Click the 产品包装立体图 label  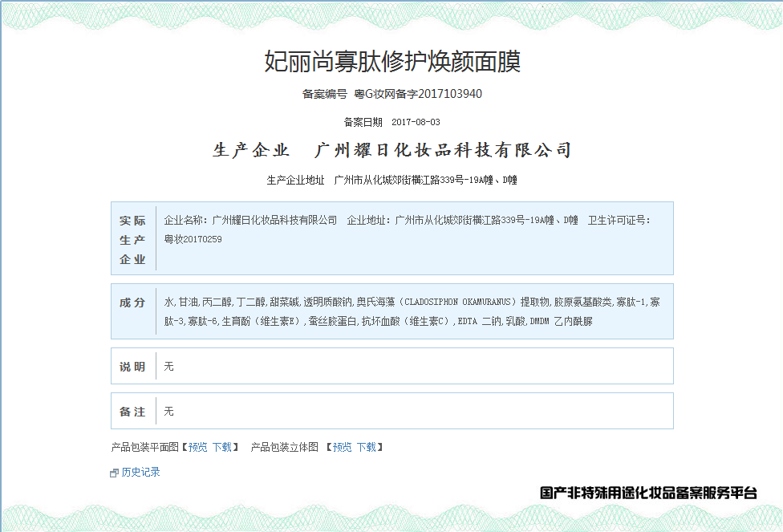(285, 447)
